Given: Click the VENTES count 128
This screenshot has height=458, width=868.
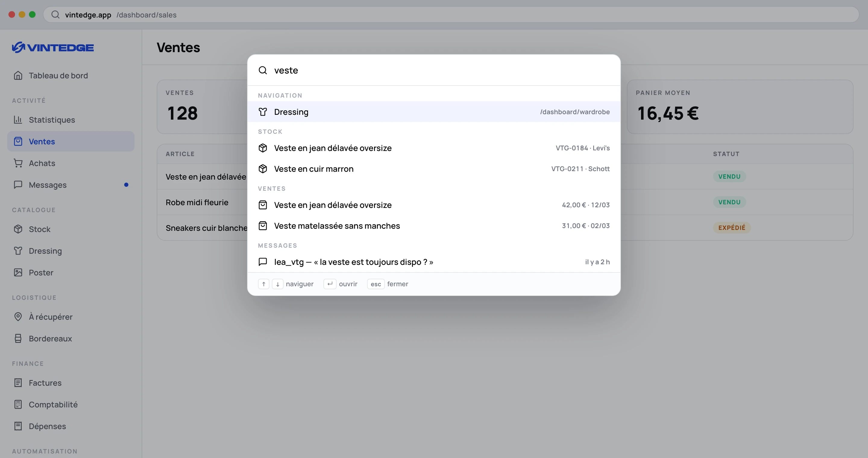Looking at the screenshot, I should (x=182, y=113).
